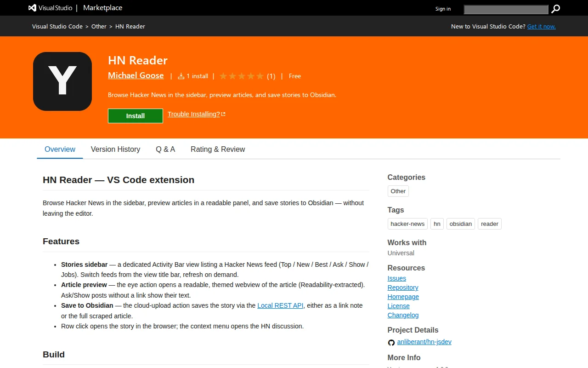Screen dimensions: 588x368
Task: Open the Local REST API link
Action: click(x=280, y=305)
